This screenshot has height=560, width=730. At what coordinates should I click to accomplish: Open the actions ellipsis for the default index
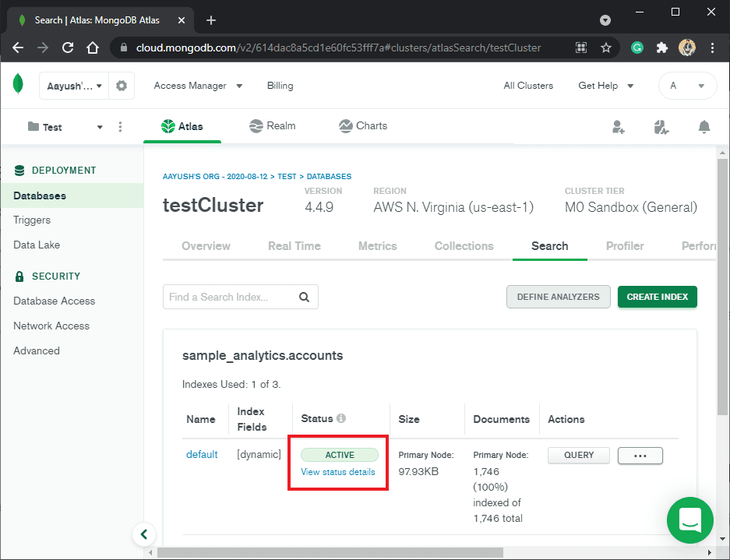640,455
